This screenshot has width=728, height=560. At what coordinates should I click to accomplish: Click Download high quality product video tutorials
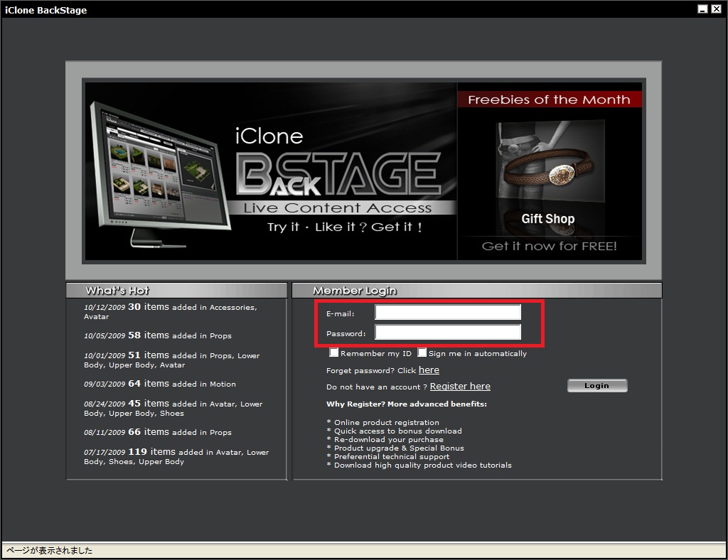pos(419,465)
